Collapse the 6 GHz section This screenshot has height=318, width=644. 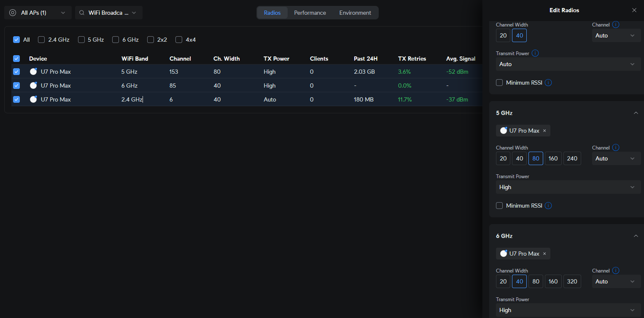coord(636,236)
